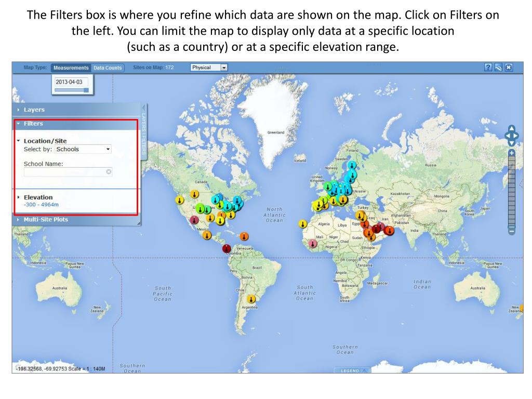Select the pink marker in northern Mexico
This screenshot has height=399, width=532.
point(194,220)
